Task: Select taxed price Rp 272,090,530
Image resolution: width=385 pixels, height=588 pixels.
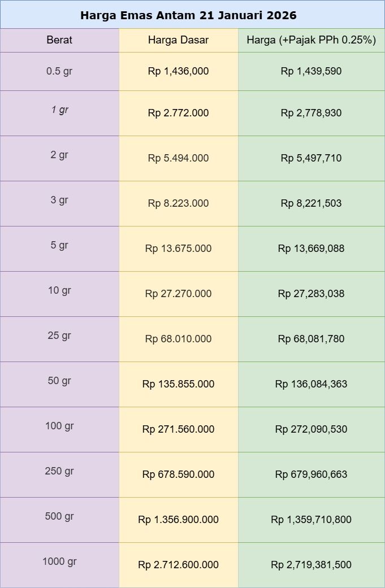Action: (311, 429)
